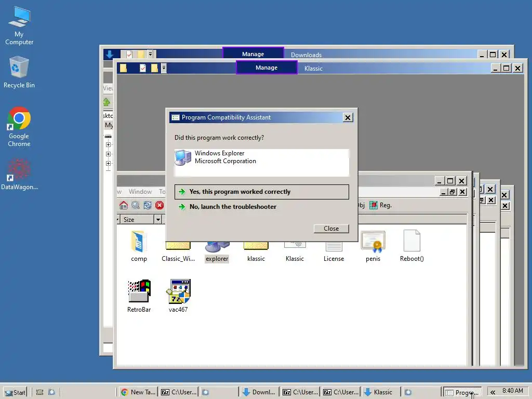Switch to the Klassic taskbar button
532x399 pixels.
381,392
